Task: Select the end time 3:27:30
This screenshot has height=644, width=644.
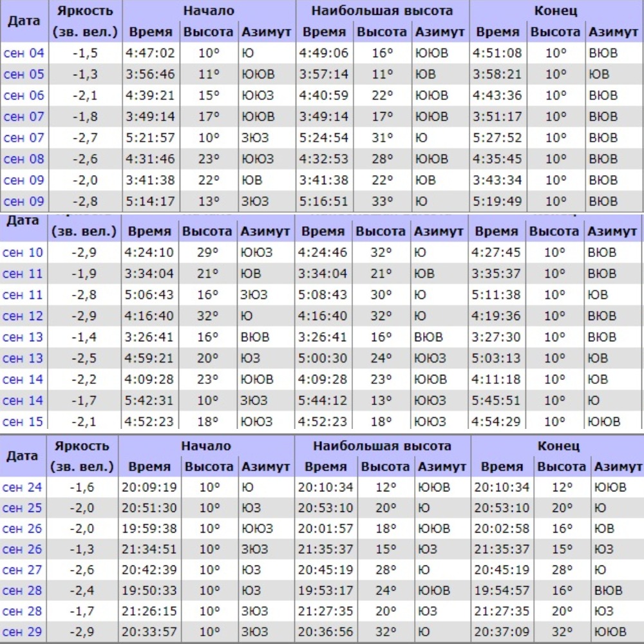Action: 496,337
